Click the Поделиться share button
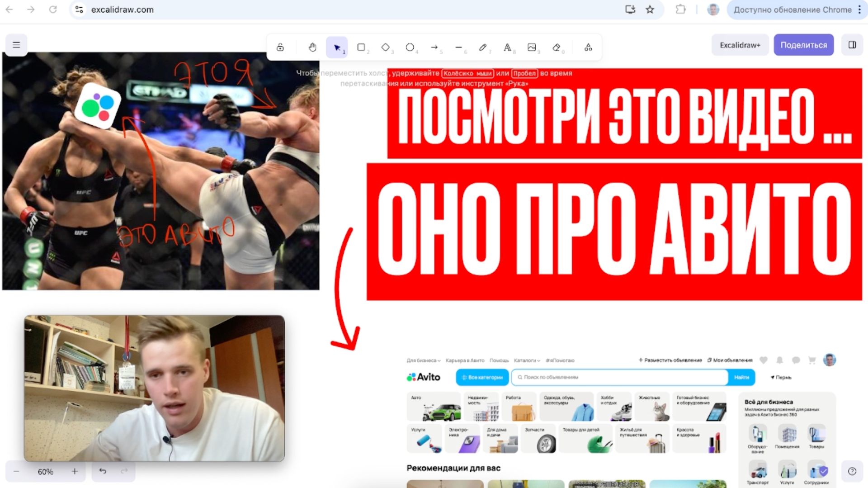The height and width of the screenshot is (488, 868). point(803,45)
